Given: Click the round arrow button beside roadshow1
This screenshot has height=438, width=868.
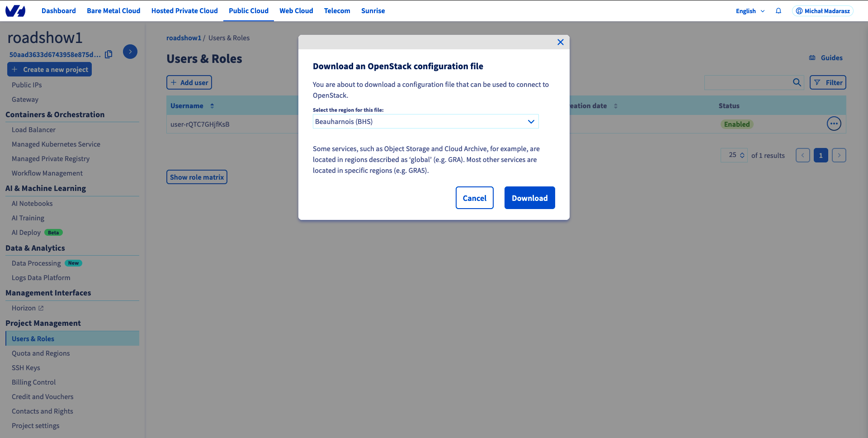Looking at the screenshot, I should [130, 52].
